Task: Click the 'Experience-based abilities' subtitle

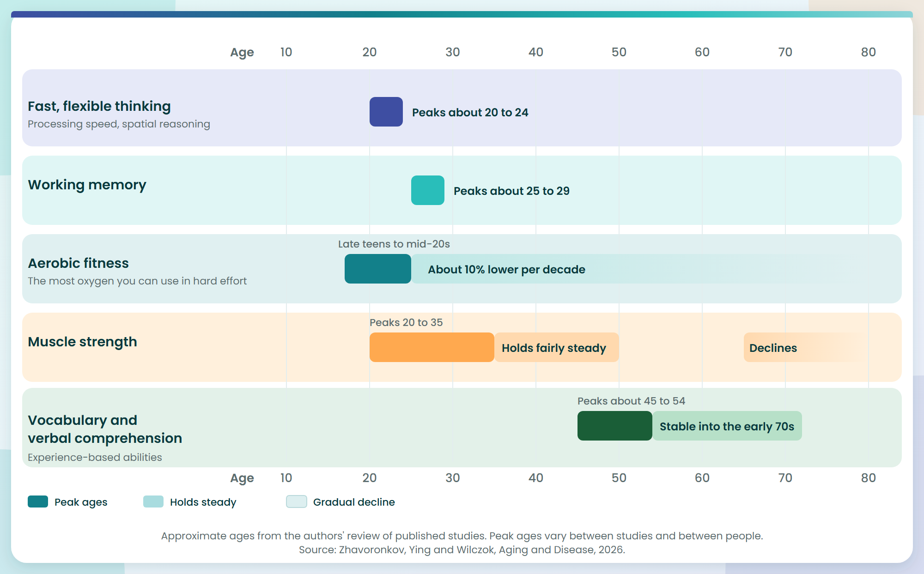Action: coord(95,457)
